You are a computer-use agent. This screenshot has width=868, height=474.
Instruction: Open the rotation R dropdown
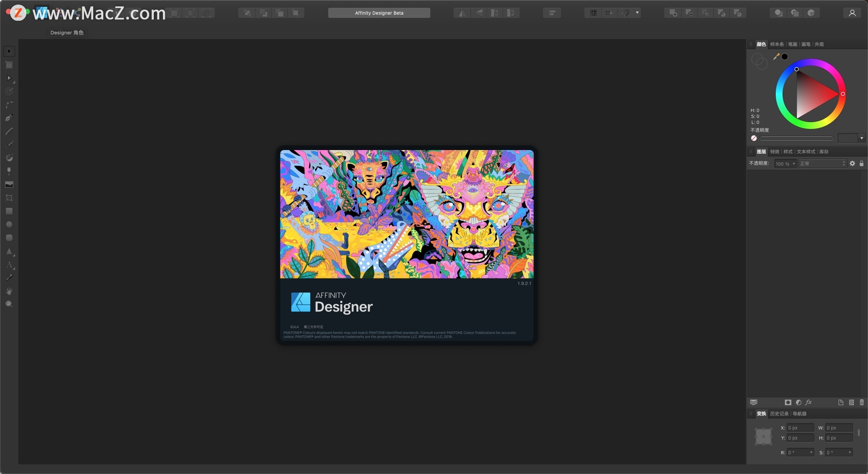811,452
